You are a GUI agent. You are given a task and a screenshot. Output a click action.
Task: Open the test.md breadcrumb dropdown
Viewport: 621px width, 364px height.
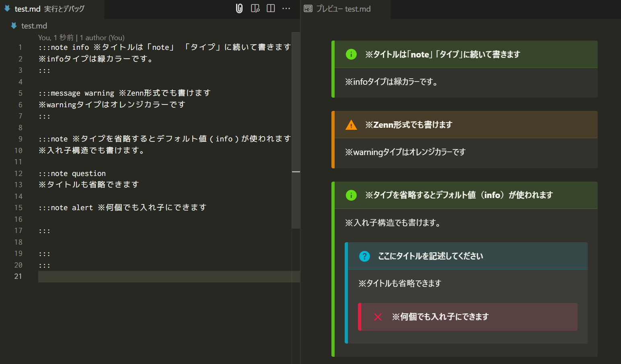(34, 25)
